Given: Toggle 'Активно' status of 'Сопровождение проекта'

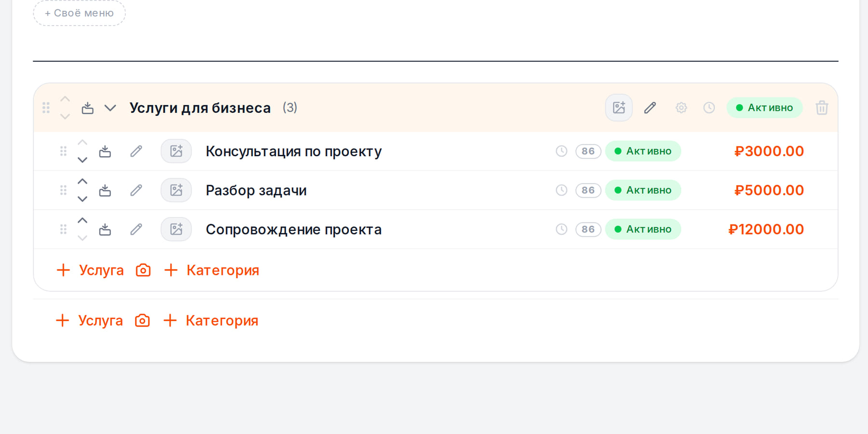Looking at the screenshot, I should [x=643, y=230].
